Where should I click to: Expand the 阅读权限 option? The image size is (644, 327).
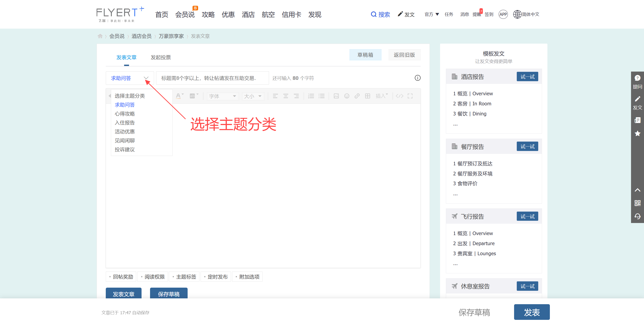(x=153, y=277)
